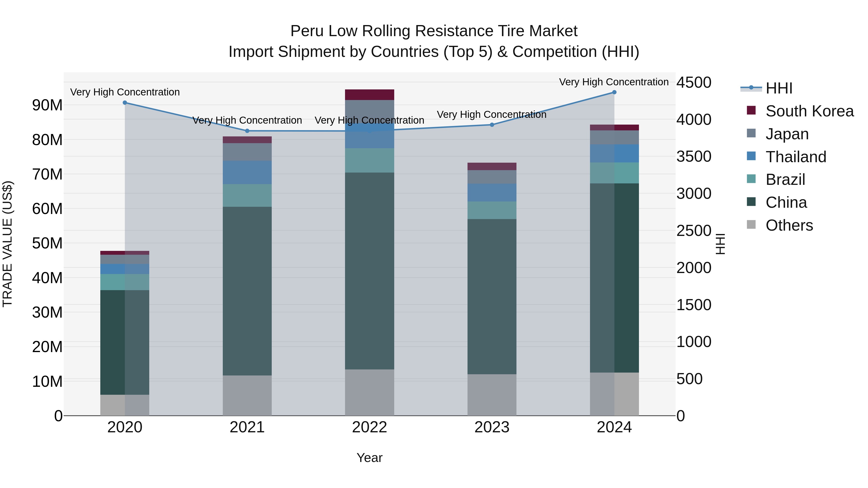Click the 90M trade value tick label
Image resolution: width=868 pixels, height=488 pixels.
click(47, 105)
